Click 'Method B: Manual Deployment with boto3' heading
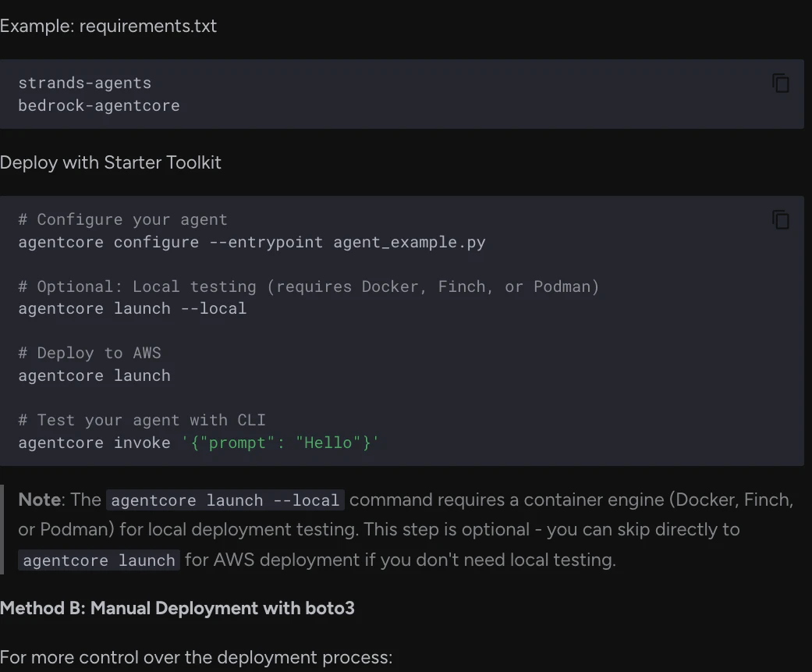The width and height of the screenshot is (812, 672). click(x=177, y=608)
